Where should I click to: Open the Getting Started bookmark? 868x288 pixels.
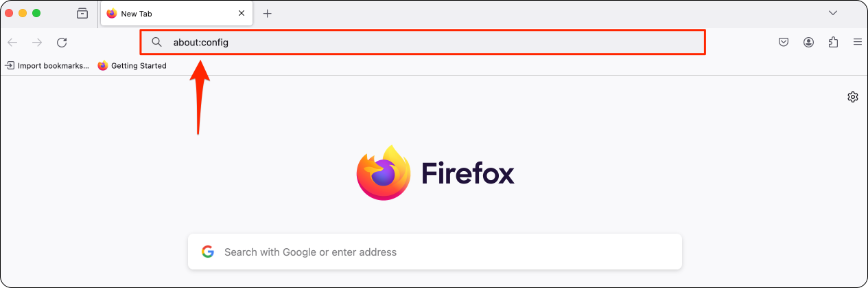pos(132,66)
